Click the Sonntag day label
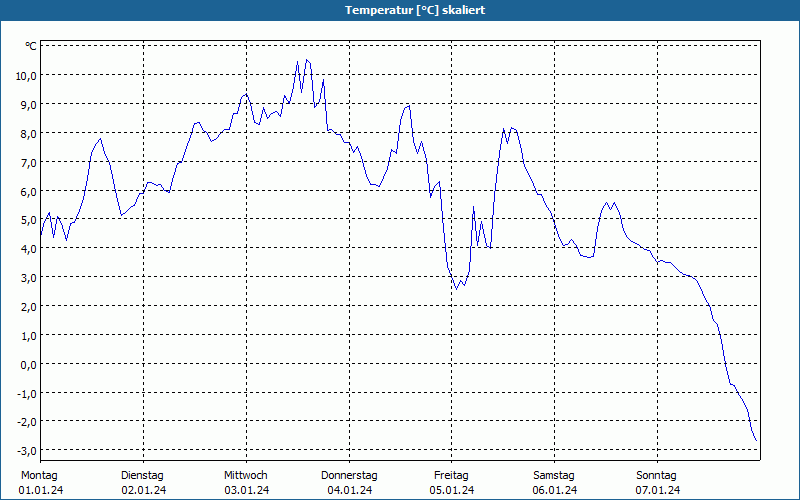 tap(657, 476)
